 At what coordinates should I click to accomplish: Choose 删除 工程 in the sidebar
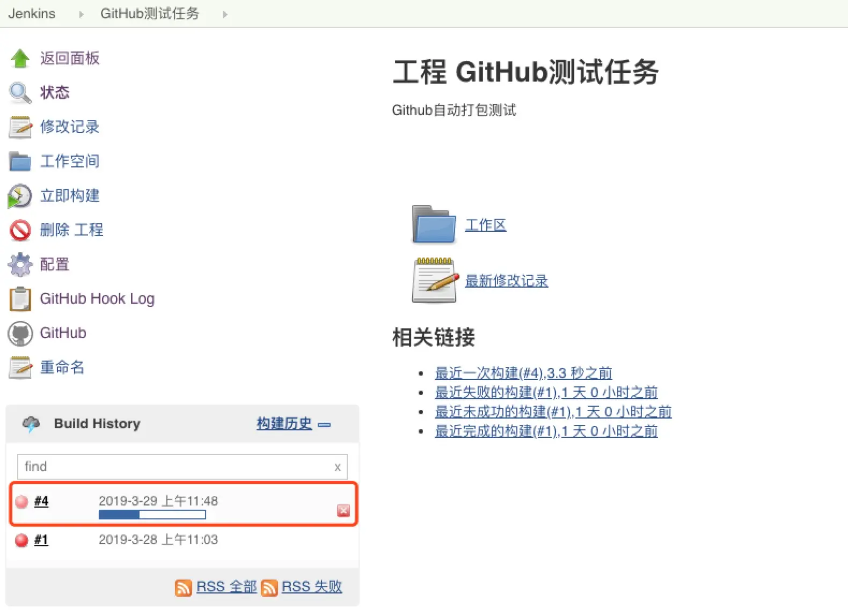pos(71,230)
